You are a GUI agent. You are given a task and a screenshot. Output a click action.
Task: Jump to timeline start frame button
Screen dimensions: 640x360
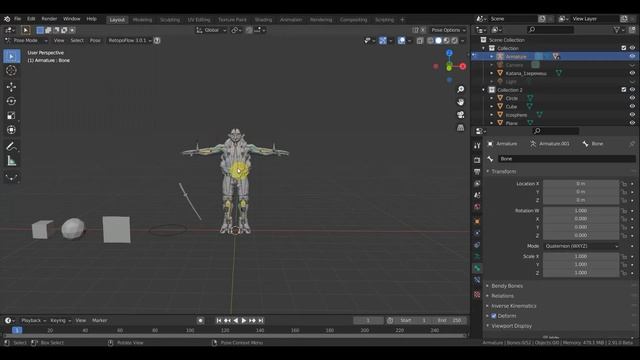219,321
